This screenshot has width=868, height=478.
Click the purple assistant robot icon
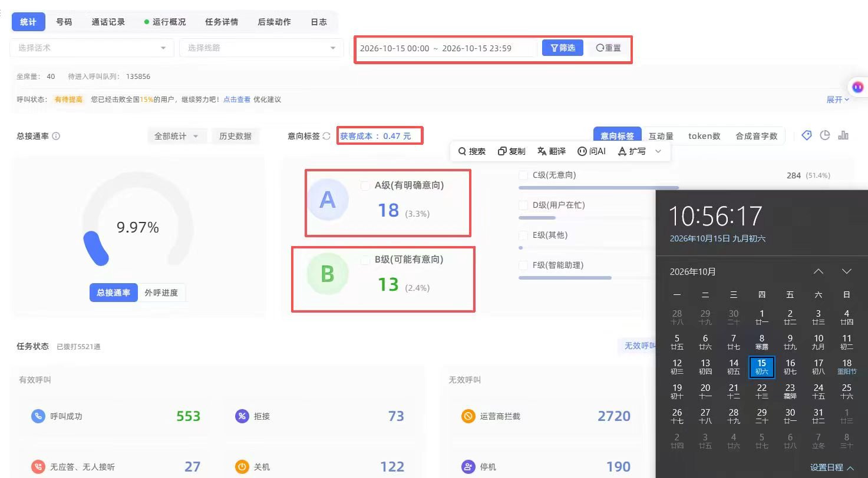(x=858, y=87)
